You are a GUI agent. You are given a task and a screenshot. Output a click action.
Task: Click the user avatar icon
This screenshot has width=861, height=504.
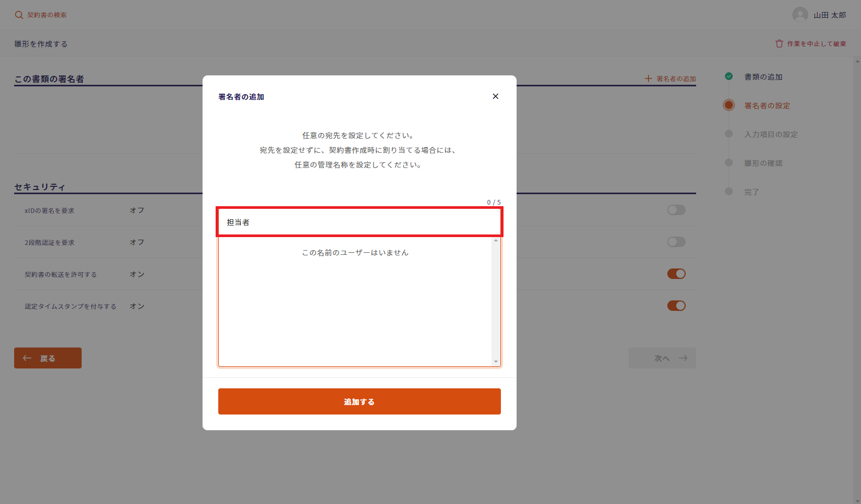[800, 15]
